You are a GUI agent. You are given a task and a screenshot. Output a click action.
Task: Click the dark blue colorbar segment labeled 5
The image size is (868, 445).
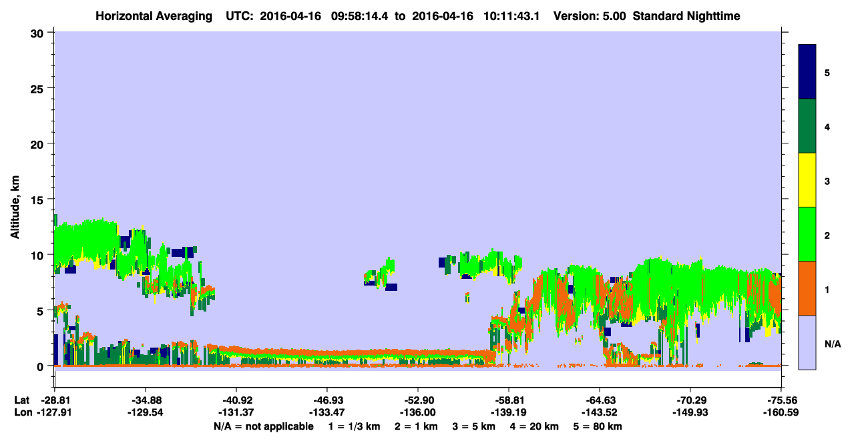click(807, 72)
